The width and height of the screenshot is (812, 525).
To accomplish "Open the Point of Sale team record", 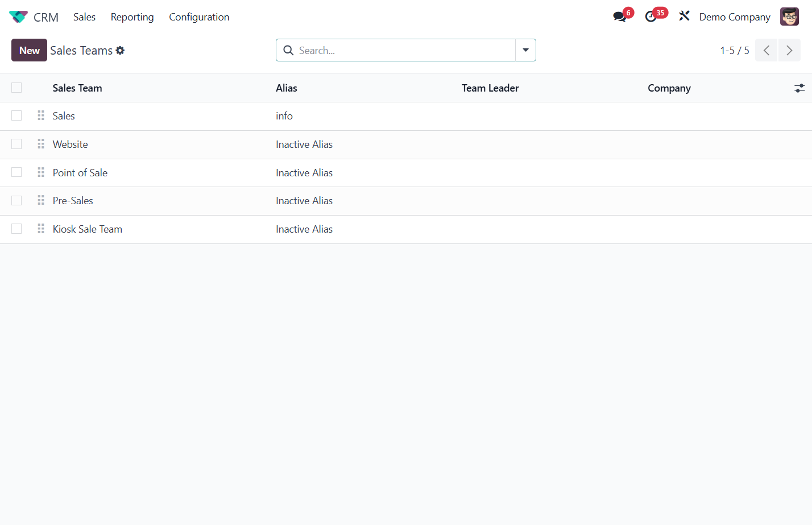I will pyautogui.click(x=80, y=173).
